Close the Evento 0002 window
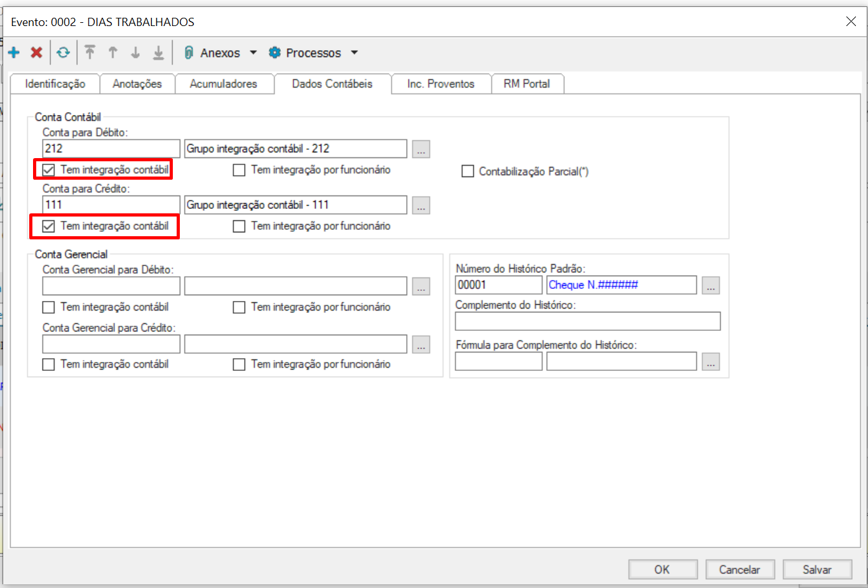The height and width of the screenshot is (588, 868). (851, 22)
